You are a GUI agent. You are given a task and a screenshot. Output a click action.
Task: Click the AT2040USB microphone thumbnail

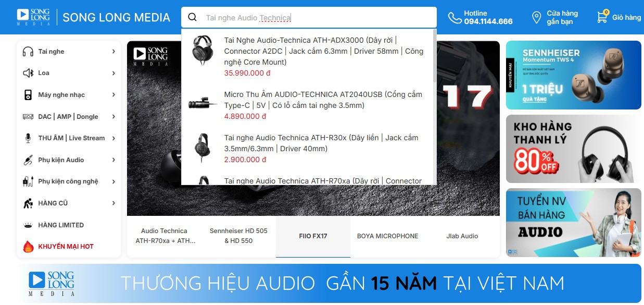click(x=203, y=103)
